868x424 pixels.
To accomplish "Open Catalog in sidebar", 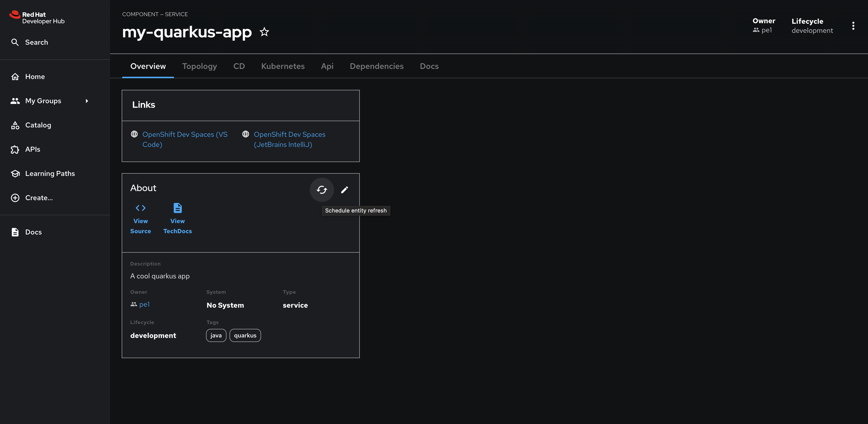I will pos(38,125).
